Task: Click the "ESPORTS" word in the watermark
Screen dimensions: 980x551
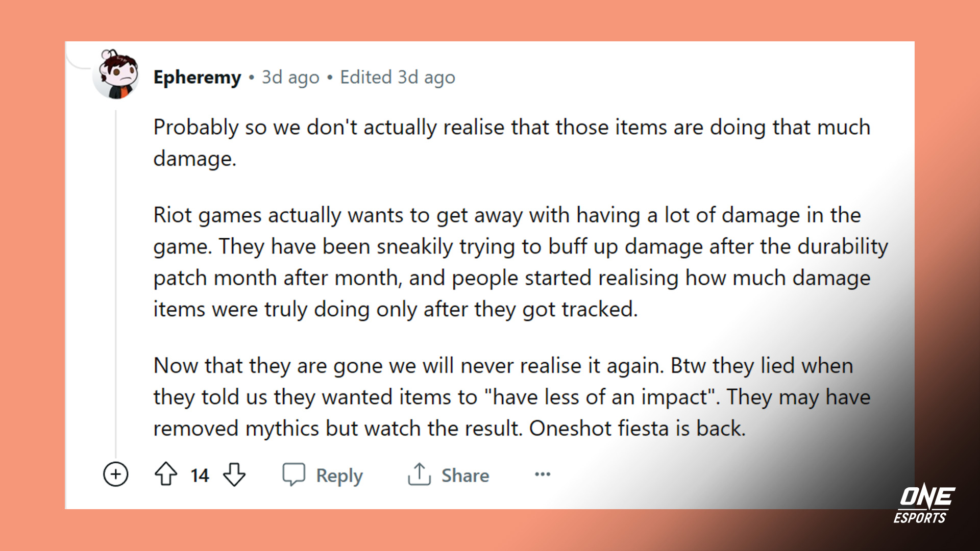Action: tap(920, 518)
